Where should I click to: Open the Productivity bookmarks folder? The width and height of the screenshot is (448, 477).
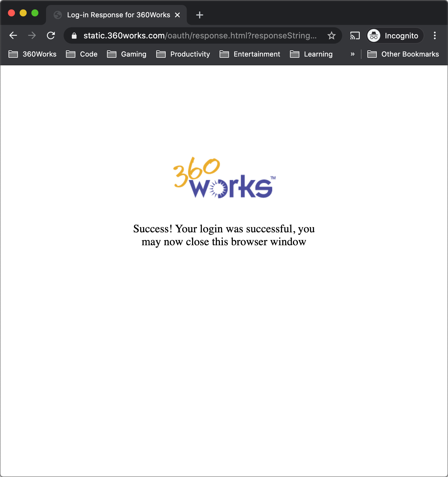pos(183,54)
